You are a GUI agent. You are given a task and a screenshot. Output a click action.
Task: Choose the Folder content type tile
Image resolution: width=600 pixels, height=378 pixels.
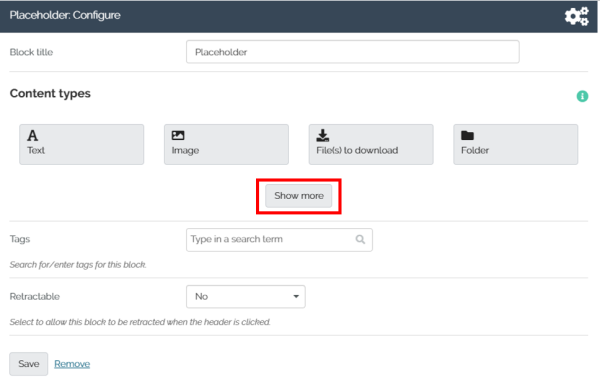click(515, 144)
